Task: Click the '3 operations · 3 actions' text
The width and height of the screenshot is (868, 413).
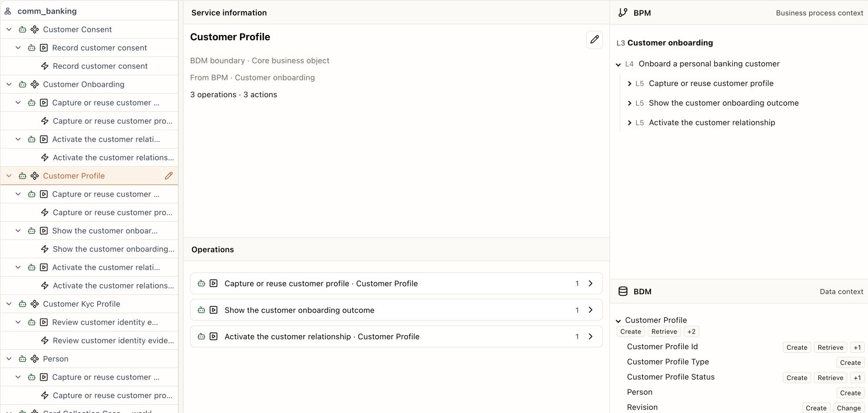Action: point(234,95)
